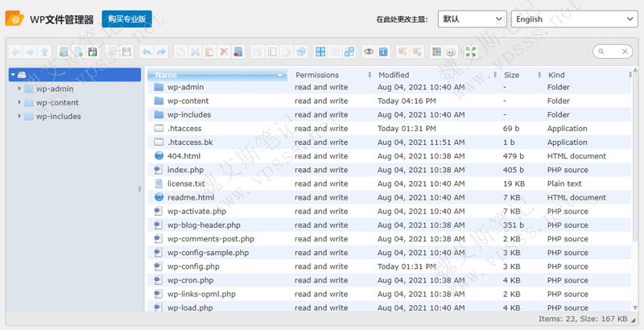
Task: Expand the wp-content tree folder
Action: (x=19, y=102)
